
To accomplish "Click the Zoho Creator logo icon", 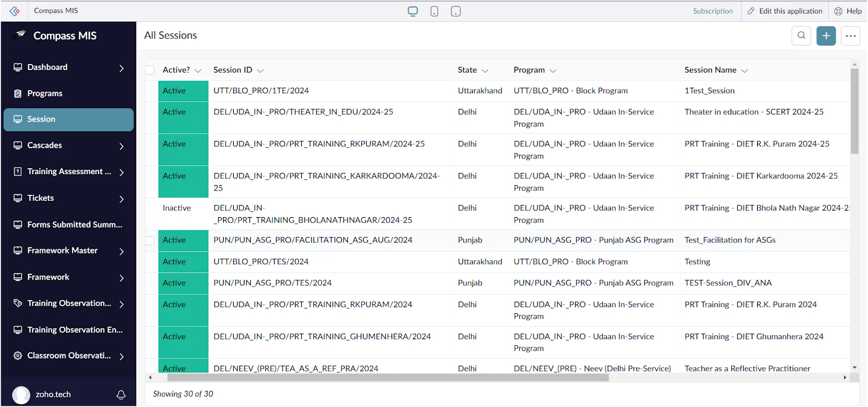I will click(x=15, y=11).
